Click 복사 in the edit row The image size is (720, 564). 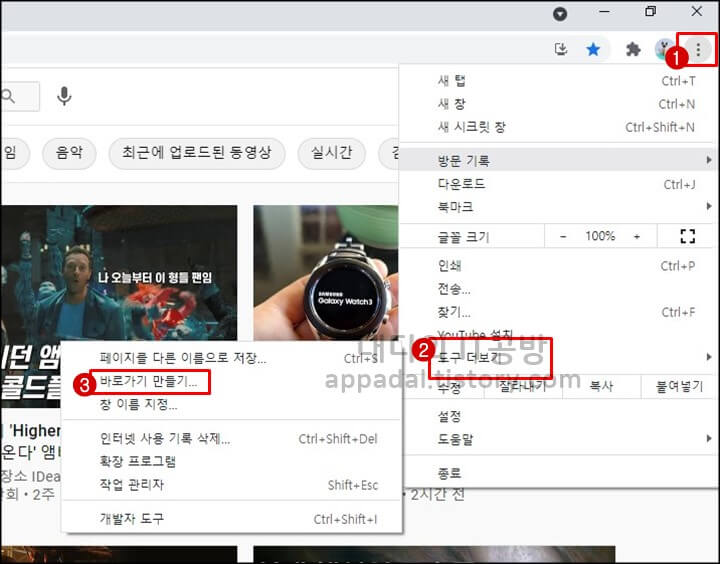tap(601, 386)
